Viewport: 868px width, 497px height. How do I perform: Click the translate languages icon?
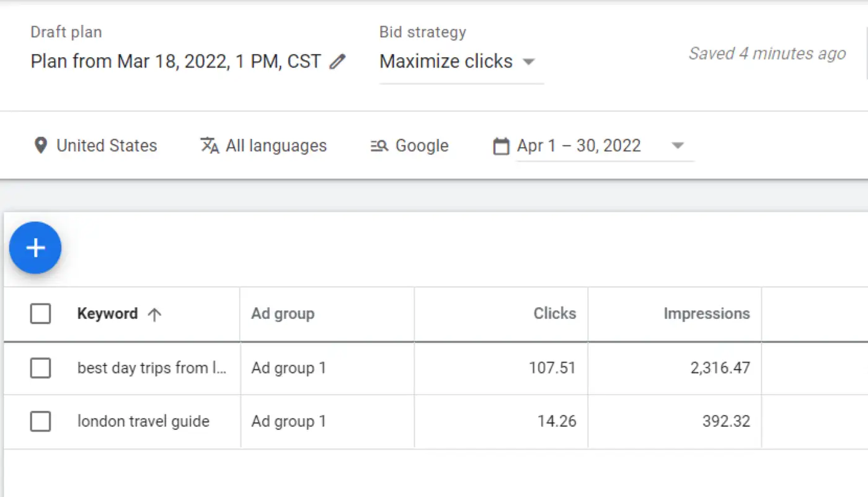click(x=210, y=146)
